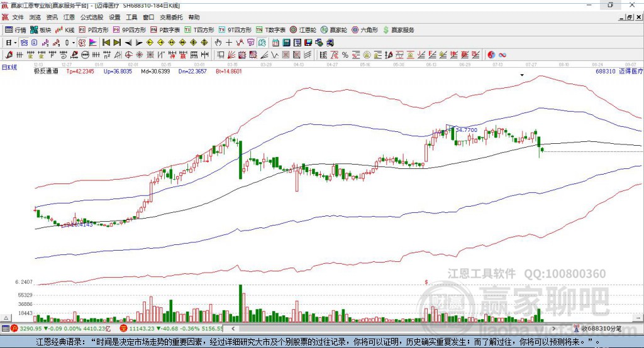
Task: Open the 帮助 menu
Action: (x=194, y=17)
